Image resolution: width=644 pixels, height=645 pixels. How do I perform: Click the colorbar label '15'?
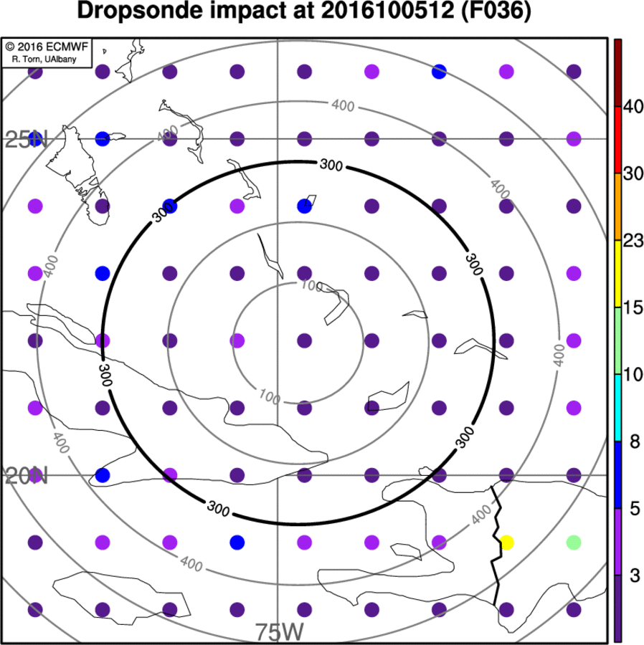click(x=633, y=307)
